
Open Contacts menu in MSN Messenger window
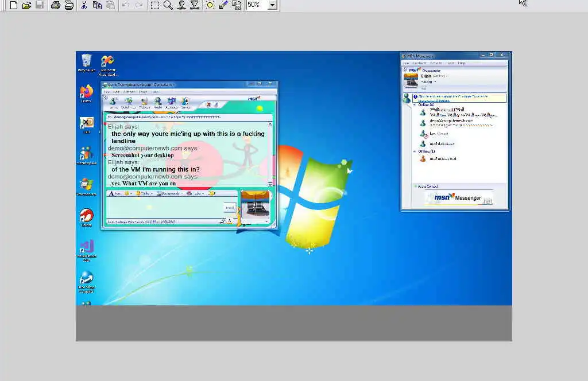419,63
